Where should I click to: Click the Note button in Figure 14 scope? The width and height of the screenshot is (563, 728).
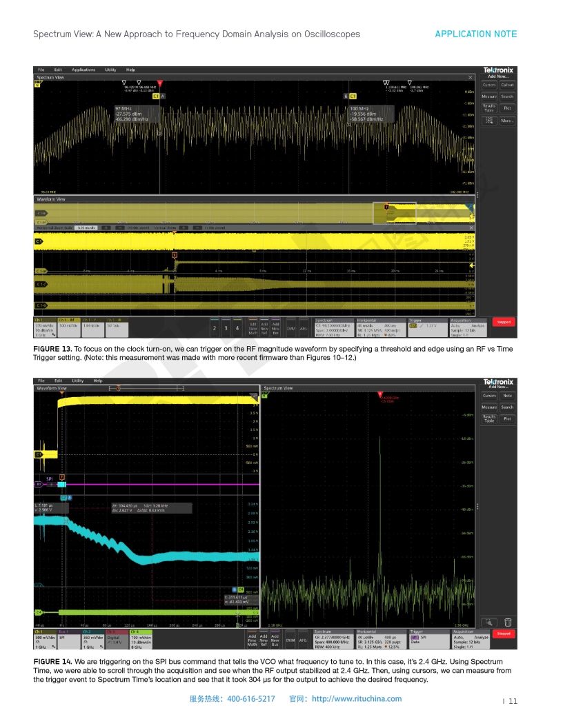507,396
